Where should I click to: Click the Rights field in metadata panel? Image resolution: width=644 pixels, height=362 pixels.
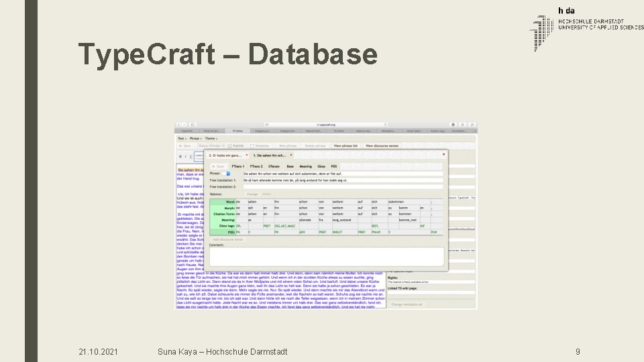(x=431, y=282)
